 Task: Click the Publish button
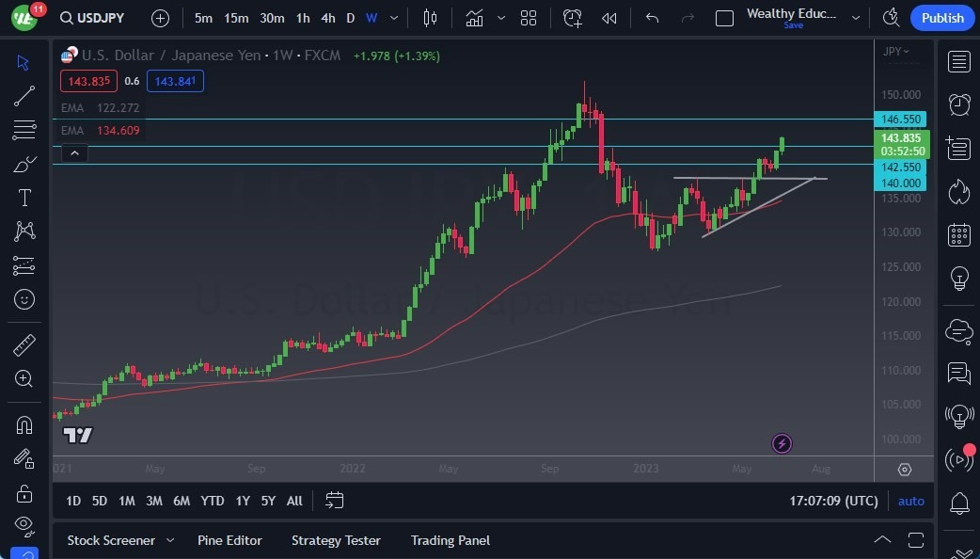coord(941,17)
